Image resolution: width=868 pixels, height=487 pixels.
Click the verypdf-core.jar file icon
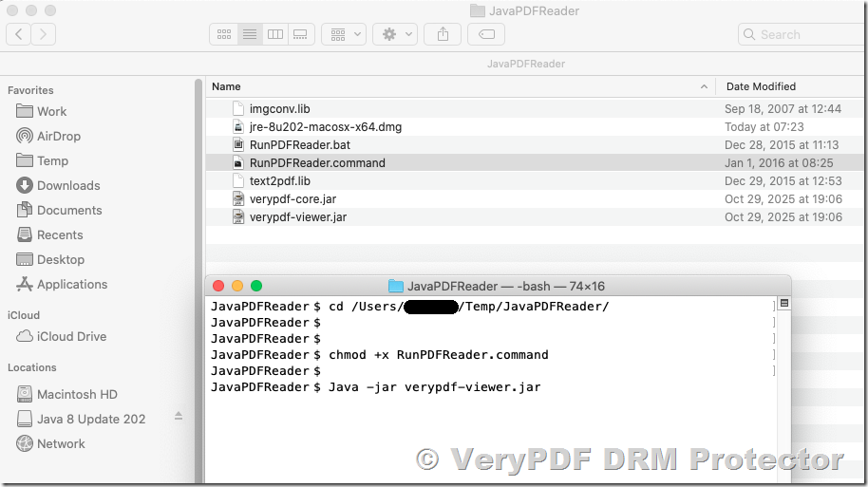(238, 198)
